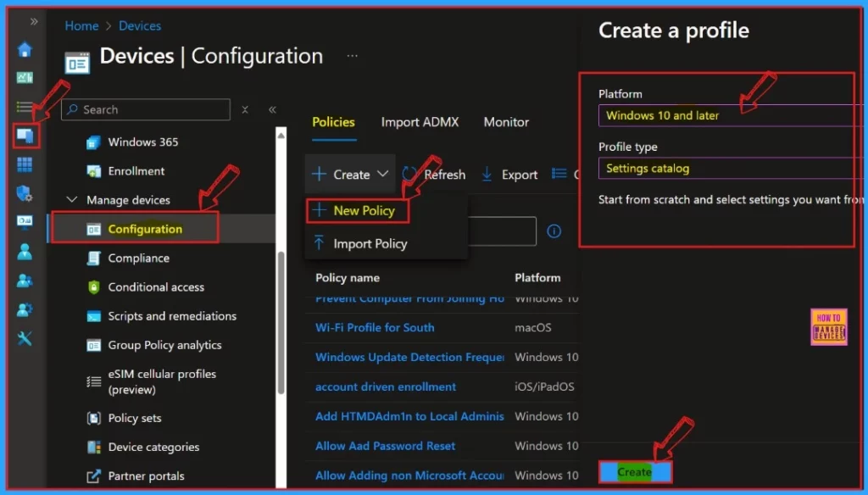Image resolution: width=868 pixels, height=495 pixels.
Task: Click the Create button in profile pane
Action: tap(635, 472)
